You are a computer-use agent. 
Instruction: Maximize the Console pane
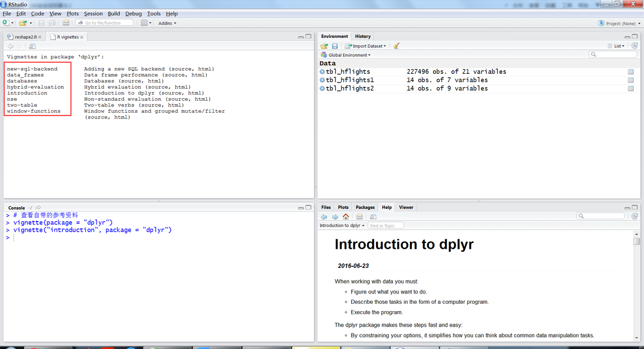coord(308,208)
